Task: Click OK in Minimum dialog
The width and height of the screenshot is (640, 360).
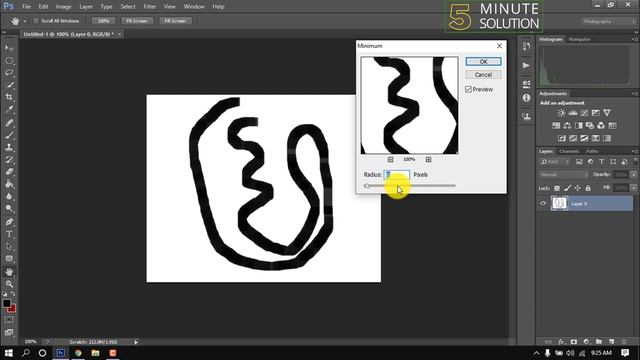Action: click(483, 62)
